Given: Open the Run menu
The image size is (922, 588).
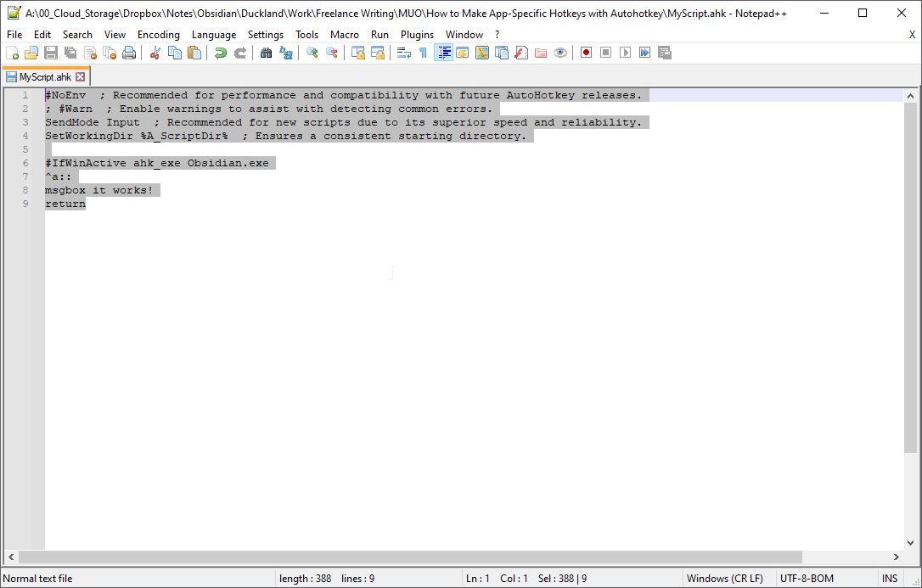Looking at the screenshot, I should pyautogui.click(x=379, y=35).
